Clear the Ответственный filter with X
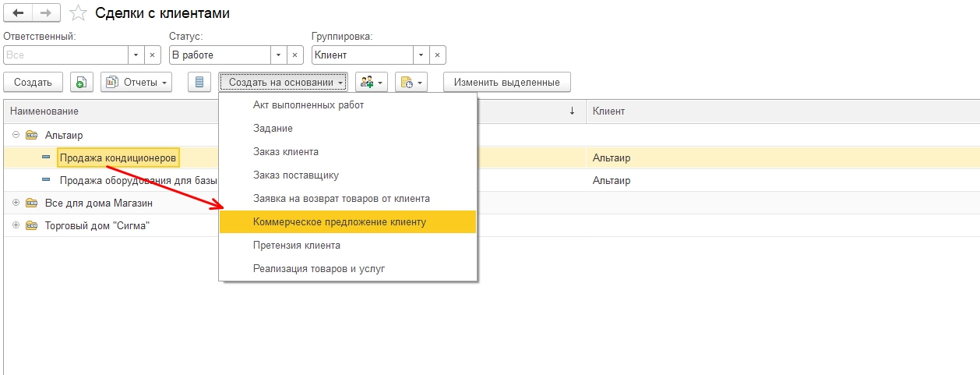The height and width of the screenshot is (375, 980). (153, 55)
